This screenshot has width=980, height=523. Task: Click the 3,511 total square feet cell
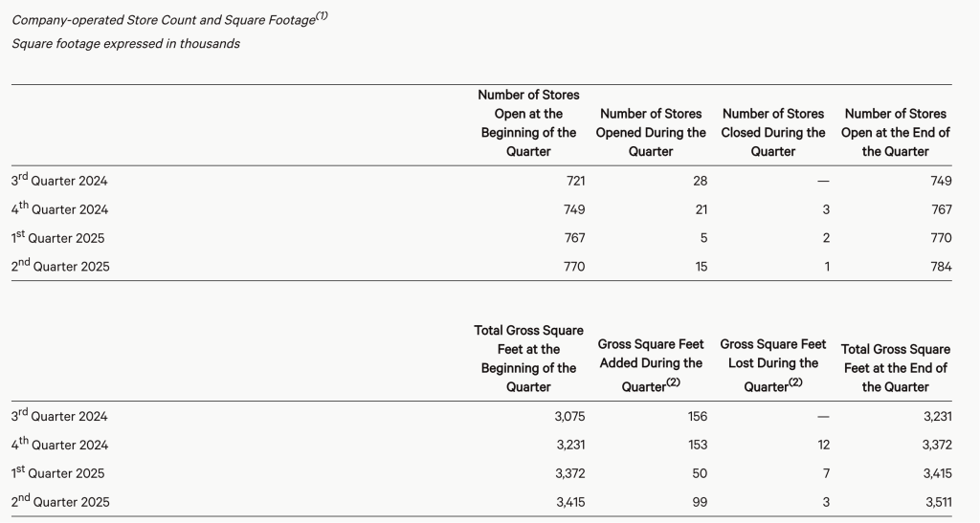tap(935, 503)
